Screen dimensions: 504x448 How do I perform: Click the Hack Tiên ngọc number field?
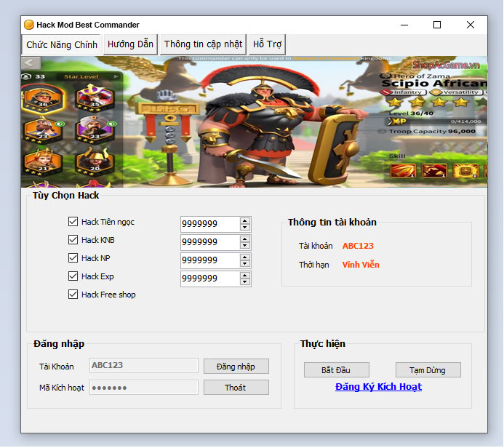click(210, 224)
